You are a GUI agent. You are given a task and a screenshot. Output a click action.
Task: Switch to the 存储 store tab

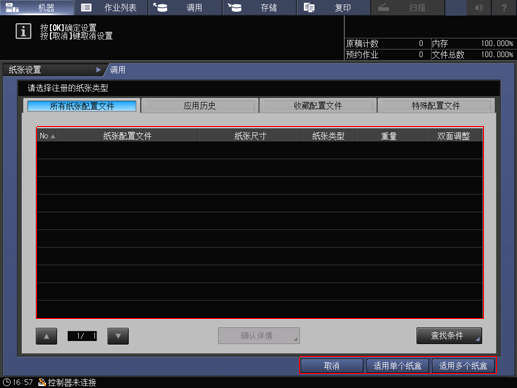coord(259,7)
